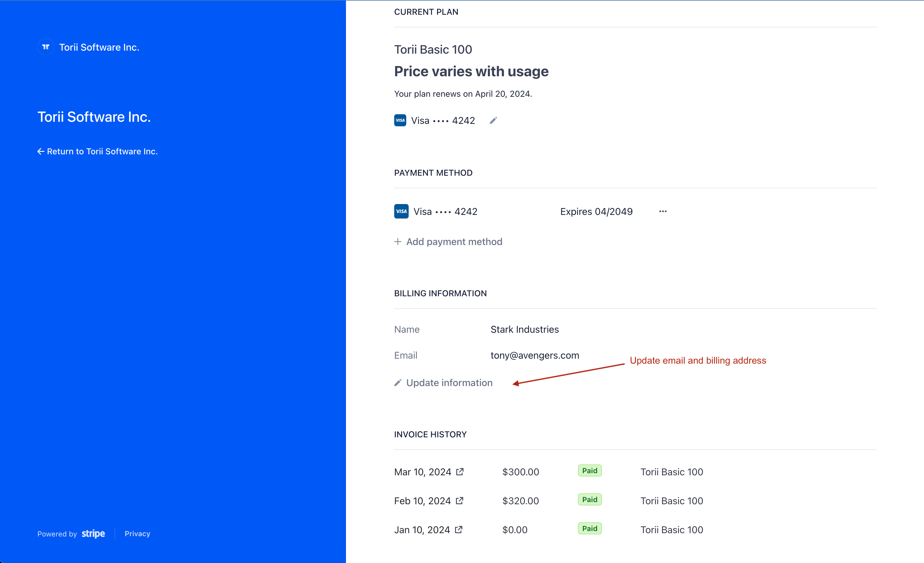Click Paid badge on Feb 10 invoice
The width and height of the screenshot is (924, 563).
(590, 500)
